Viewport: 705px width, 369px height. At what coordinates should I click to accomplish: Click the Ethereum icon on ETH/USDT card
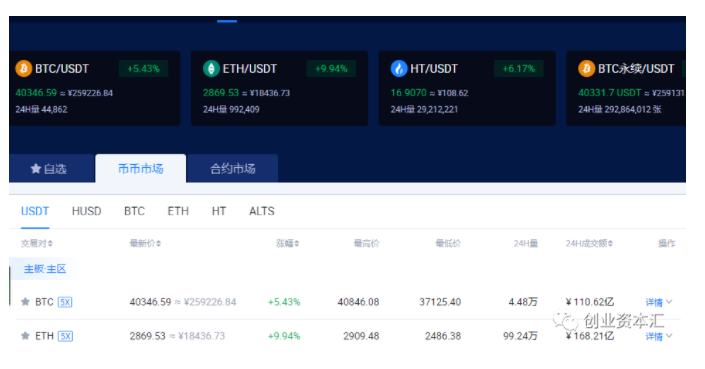[211, 69]
